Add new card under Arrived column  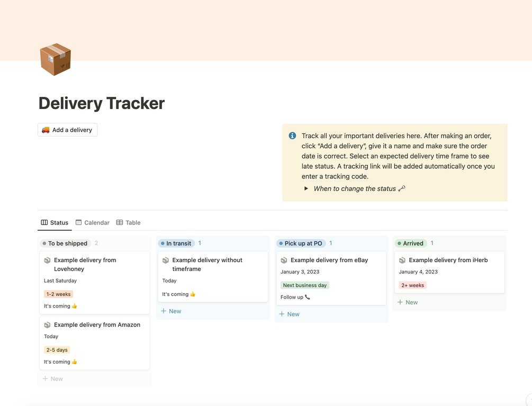tap(408, 302)
